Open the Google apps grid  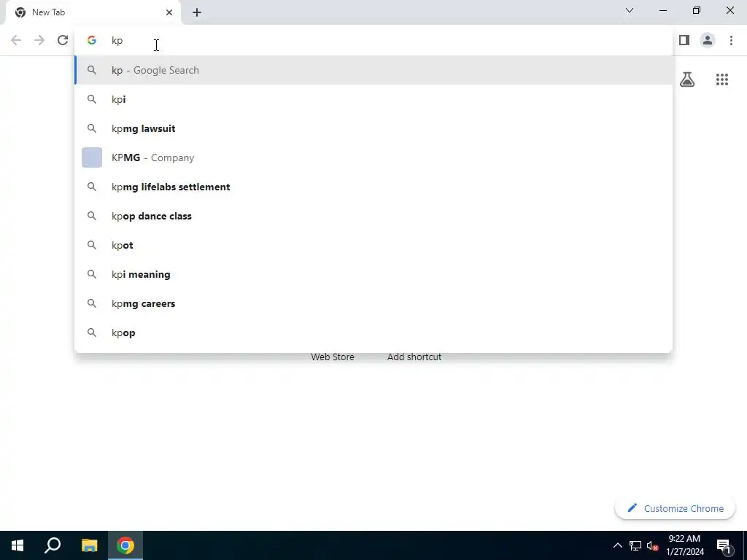[x=722, y=79]
